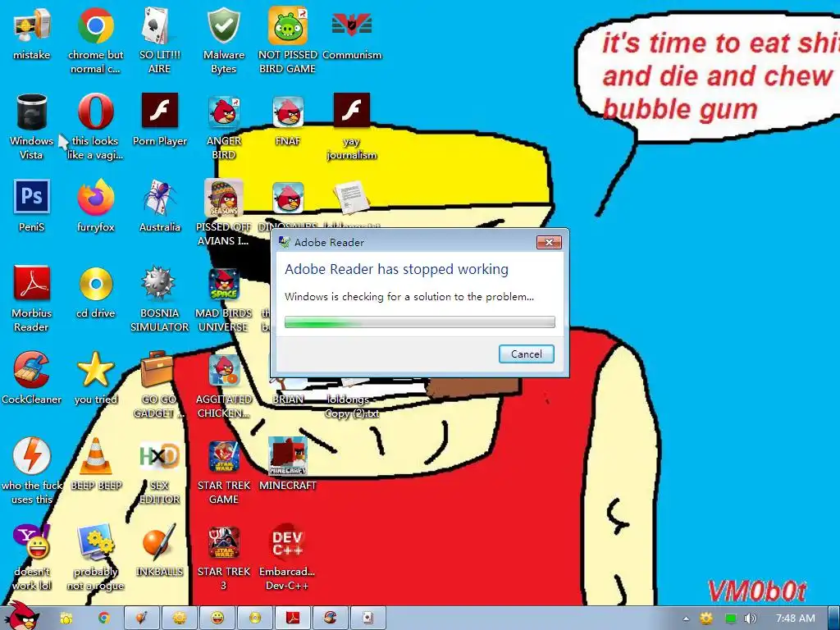Launch the red Opera browser shortcut
This screenshot has width=840, height=630.
tap(95, 127)
